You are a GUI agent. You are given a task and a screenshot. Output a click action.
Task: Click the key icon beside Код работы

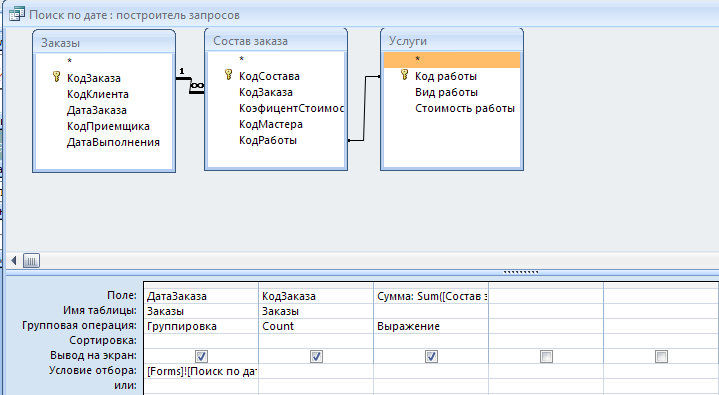click(404, 75)
